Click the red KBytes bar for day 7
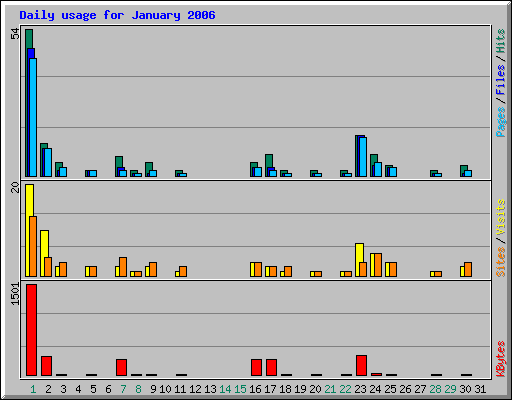Viewport: 512px width, 400px height. [121, 368]
